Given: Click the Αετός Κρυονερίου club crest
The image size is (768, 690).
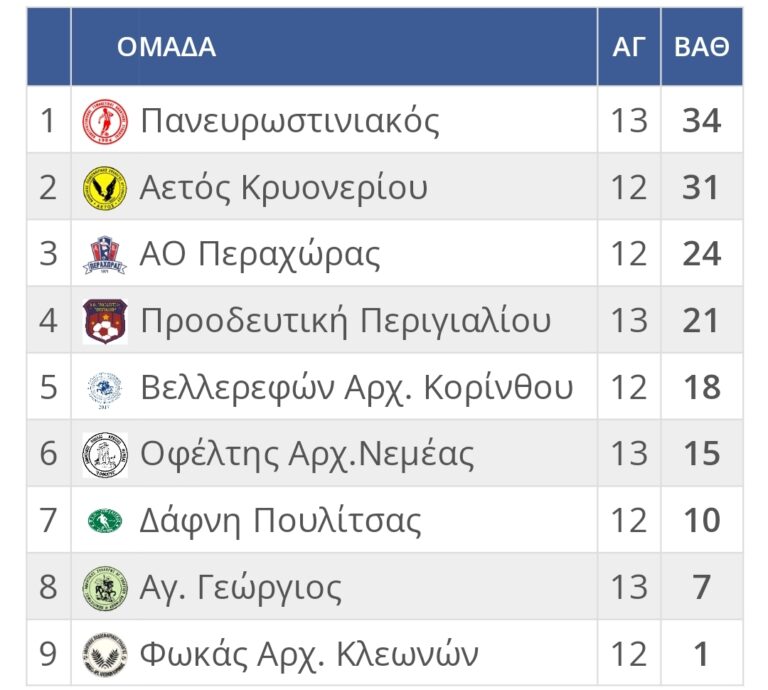Looking at the screenshot, I should click(x=105, y=188).
